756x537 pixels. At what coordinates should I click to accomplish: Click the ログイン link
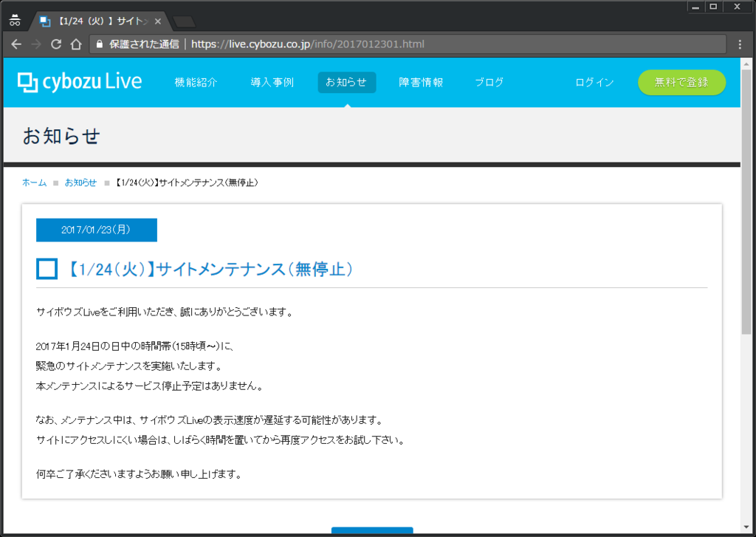[x=594, y=83]
